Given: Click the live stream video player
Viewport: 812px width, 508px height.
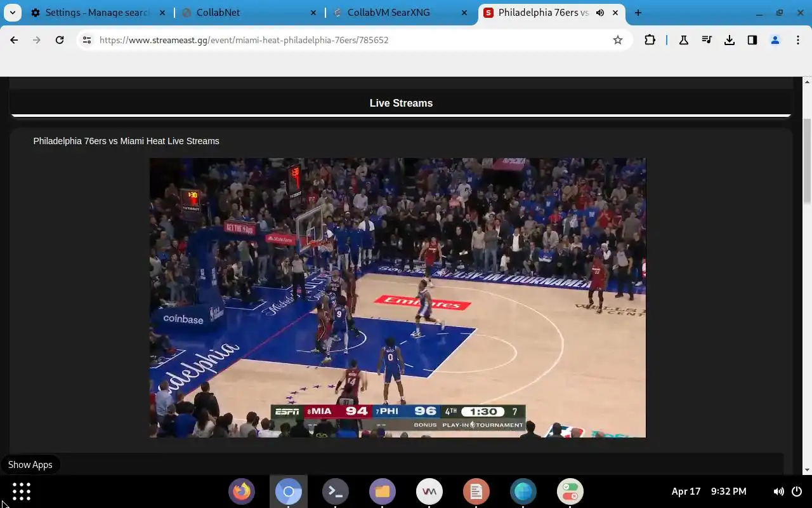Looking at the screenshot, I should tap(398, 298).
